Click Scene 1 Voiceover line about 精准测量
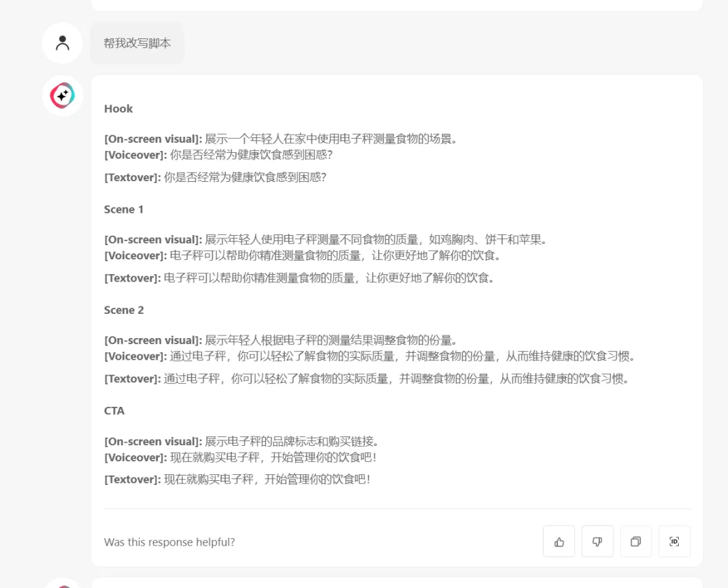 [303, 256]
